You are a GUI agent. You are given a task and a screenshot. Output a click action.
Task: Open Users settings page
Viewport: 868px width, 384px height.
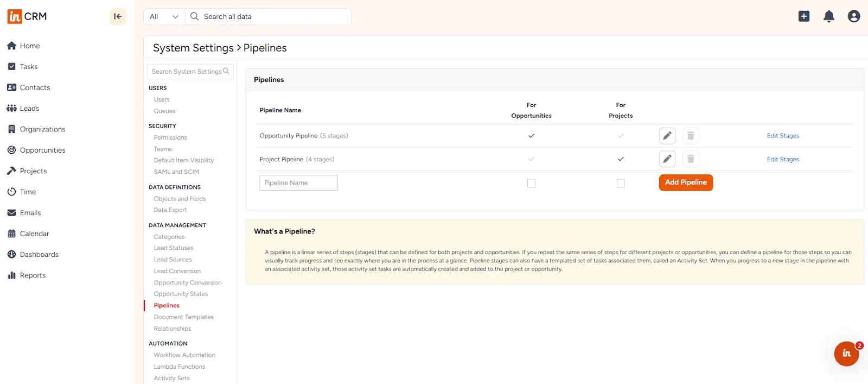coord(162,99)
